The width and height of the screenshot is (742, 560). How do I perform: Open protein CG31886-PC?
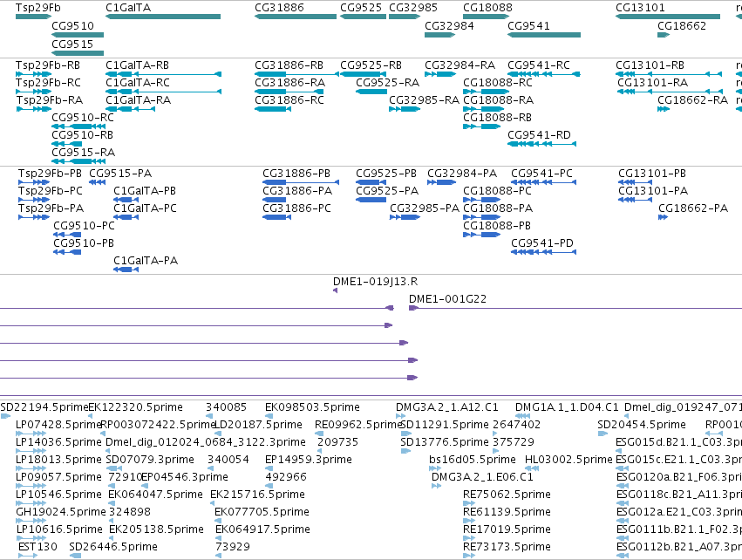point(296,208)
